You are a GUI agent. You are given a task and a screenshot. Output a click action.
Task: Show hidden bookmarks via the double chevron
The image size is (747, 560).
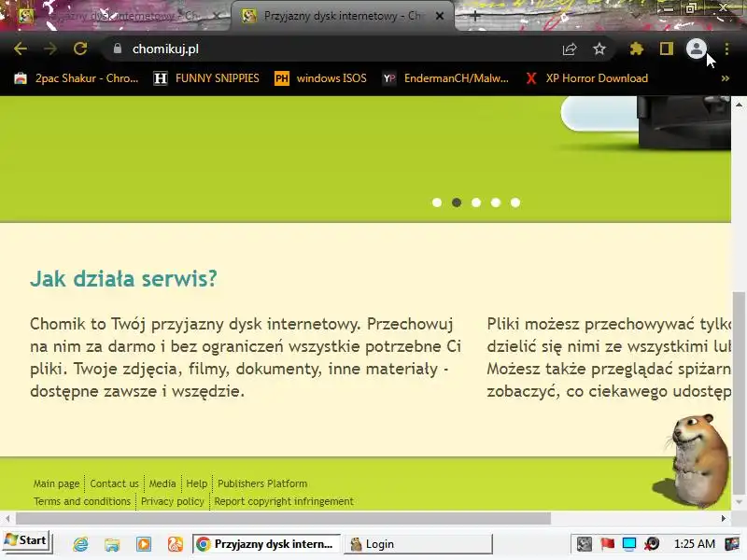pyautogui.click(x=726, y=78)
